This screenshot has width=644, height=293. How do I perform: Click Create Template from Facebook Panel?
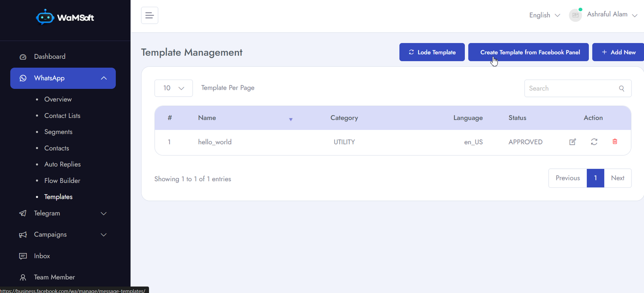(x=528, y=52)
